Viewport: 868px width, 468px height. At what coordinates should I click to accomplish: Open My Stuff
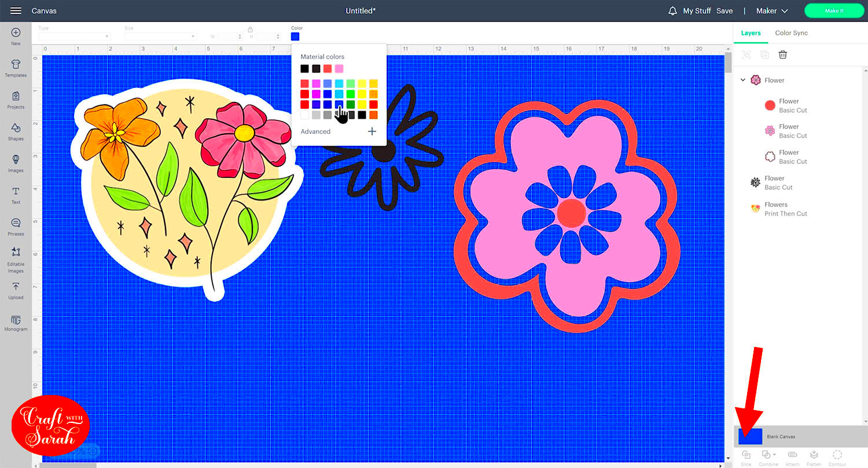[x=697, y=11]
